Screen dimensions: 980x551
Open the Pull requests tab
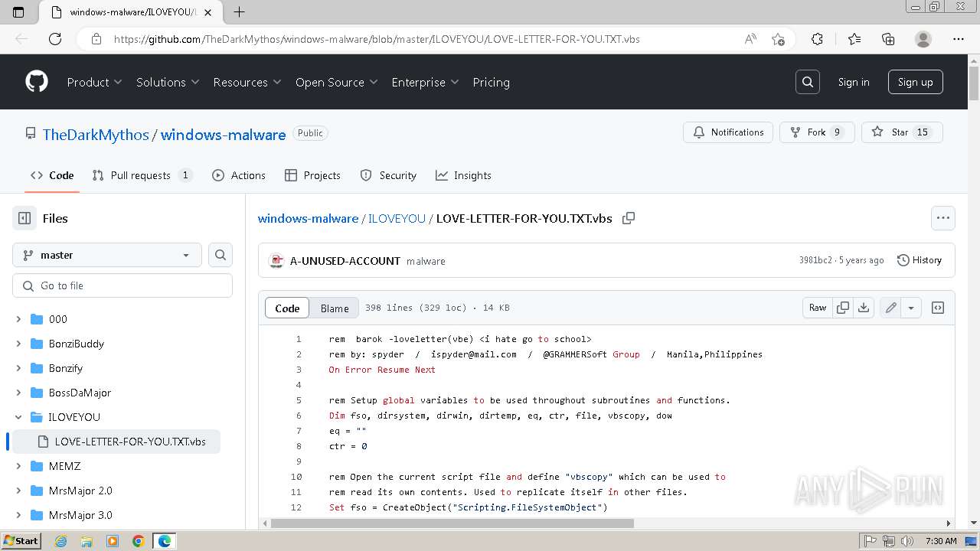[142, 175]
